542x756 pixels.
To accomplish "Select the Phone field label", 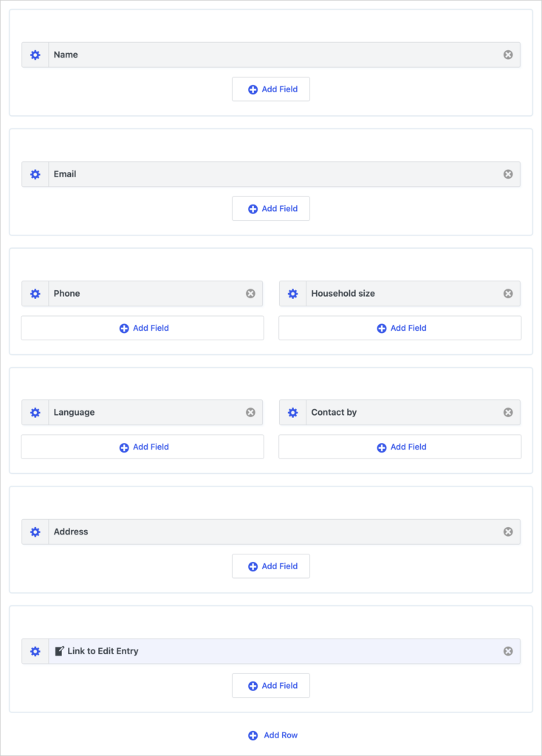I will pos(67,294).
